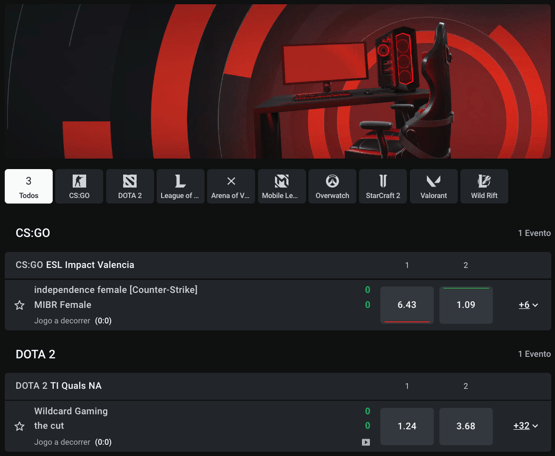The image size is (555, 456).
Task: Click the DOTA 2 section heading
Action: (x=35, y=354)
